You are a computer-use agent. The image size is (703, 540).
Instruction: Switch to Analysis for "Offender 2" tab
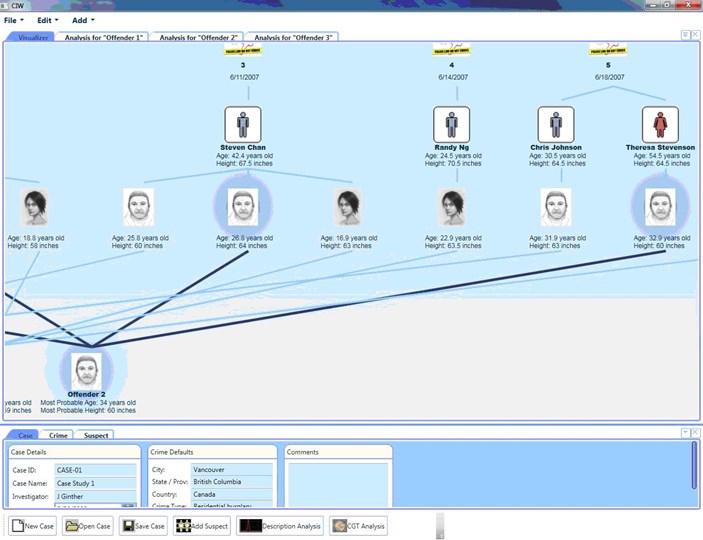coord(198,37)
